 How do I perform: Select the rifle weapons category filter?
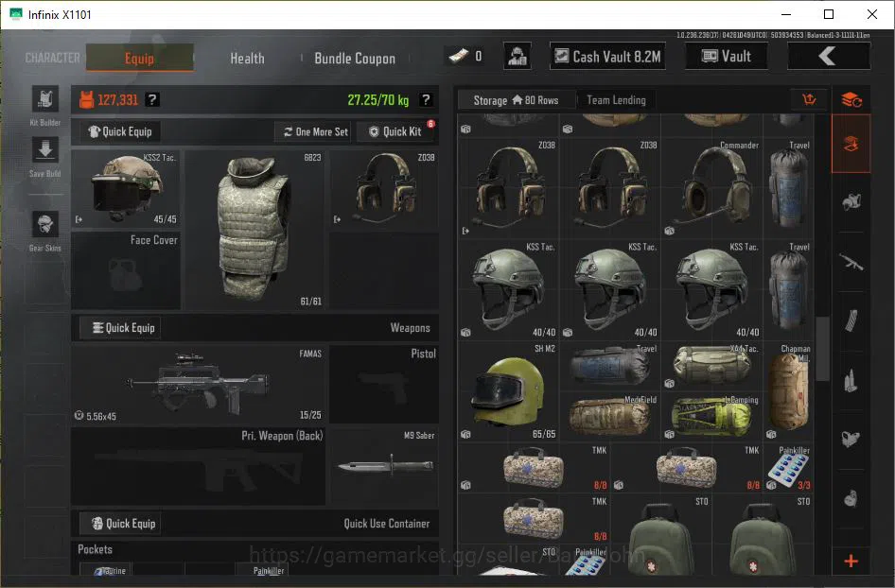coord(851,262)
